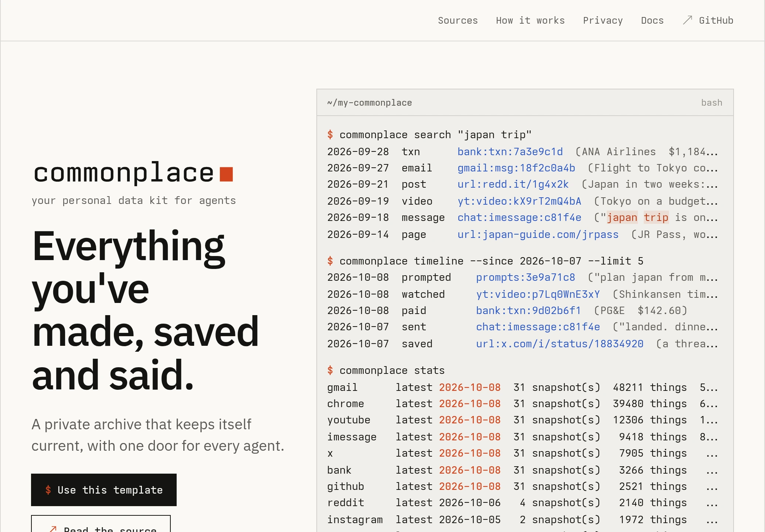Open yt:video:p7Lq0WnE3xY timeline link
Image resolution: width=765 pixels, height=532 pixels.
(x=538, y=294)
